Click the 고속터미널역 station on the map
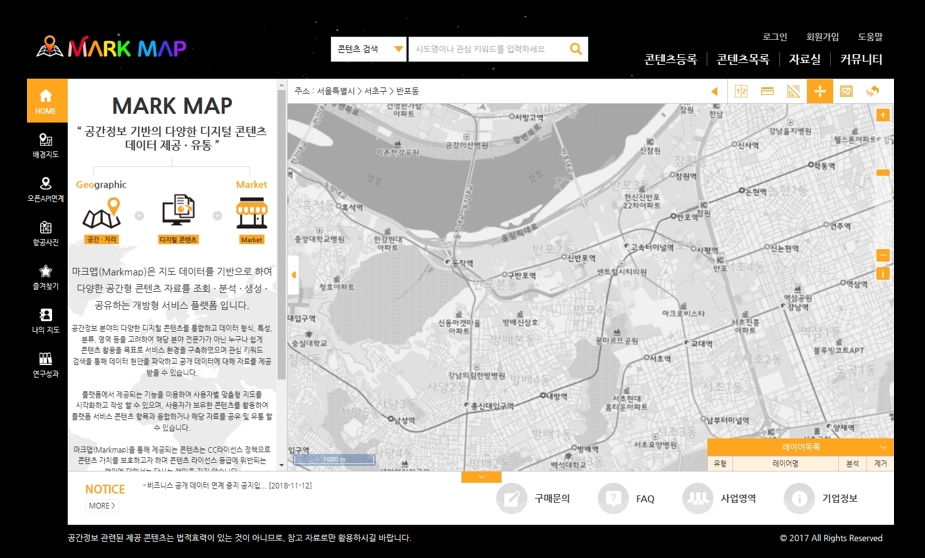The width and height of the screenshot is (925, 558). click(648, 247)
